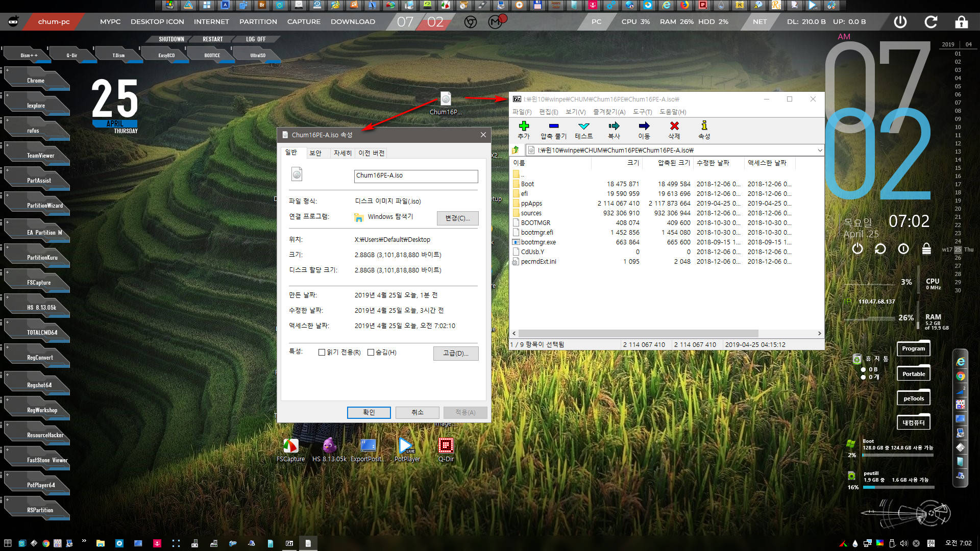Launch Q-Dir desktop shortcut

click(x=446, y=450)
